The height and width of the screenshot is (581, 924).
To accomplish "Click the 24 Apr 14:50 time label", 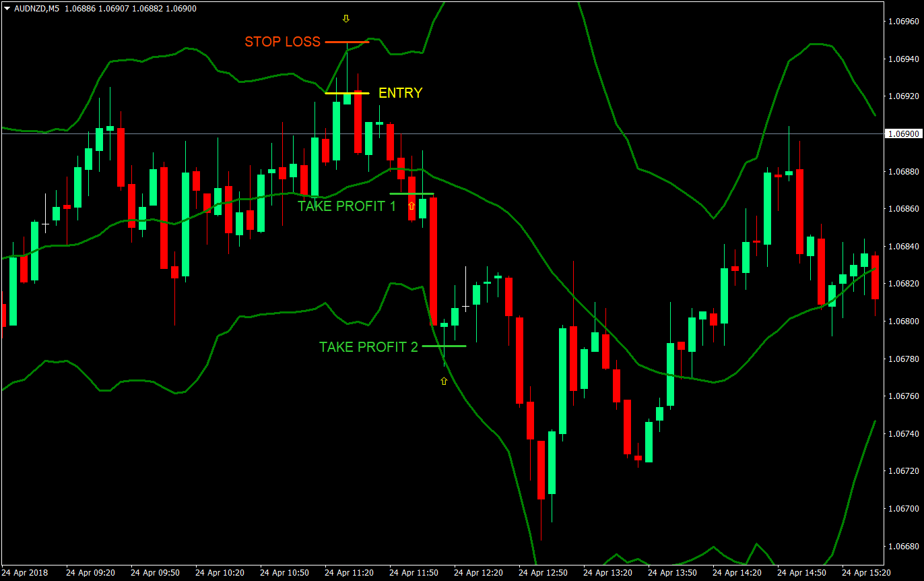I will (x=801, y=573).
